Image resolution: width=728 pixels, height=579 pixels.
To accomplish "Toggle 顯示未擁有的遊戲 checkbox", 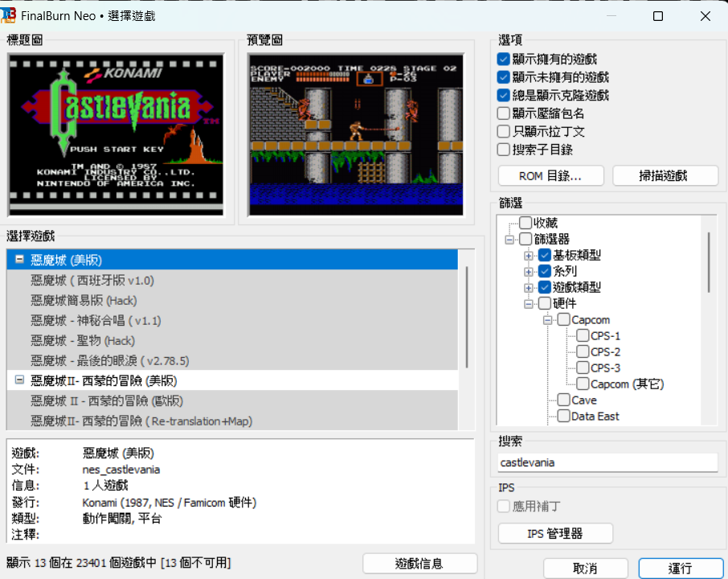I will coord(503,77).
